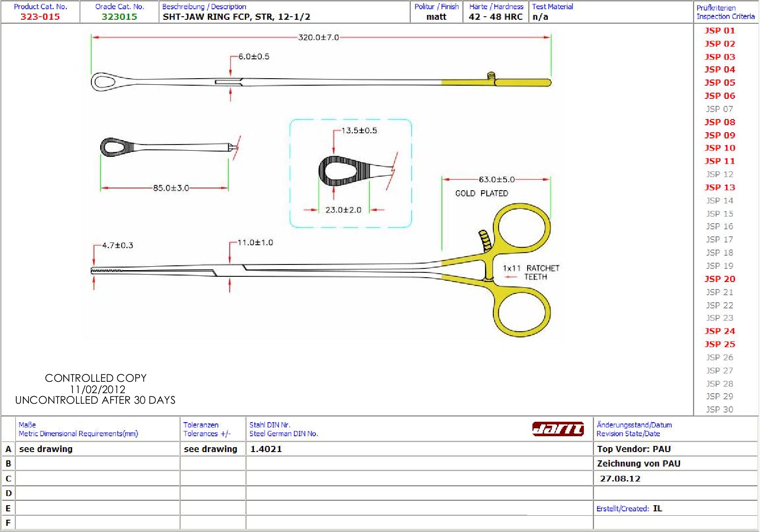Click the row A tolerances cell
The height and width of the screenshot is (532, 760).
(210, 449)
